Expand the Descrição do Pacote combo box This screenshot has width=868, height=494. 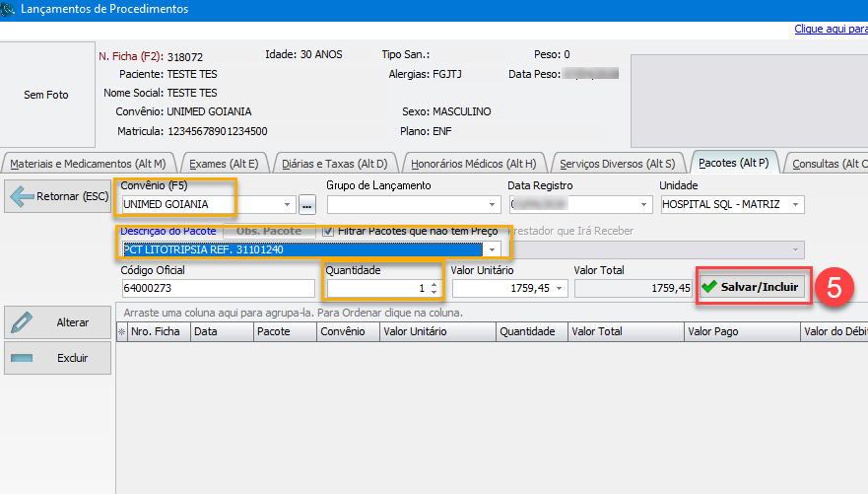(492, 249)
